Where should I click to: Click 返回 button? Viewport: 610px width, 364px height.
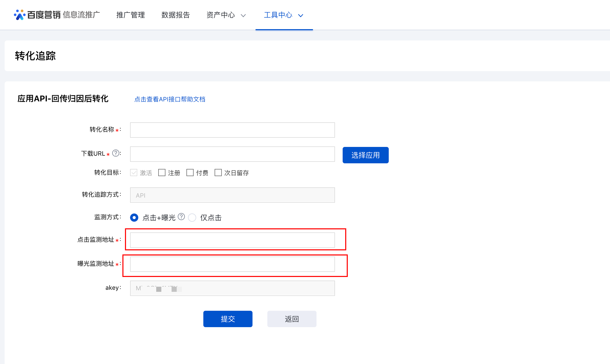click(292, 319)
